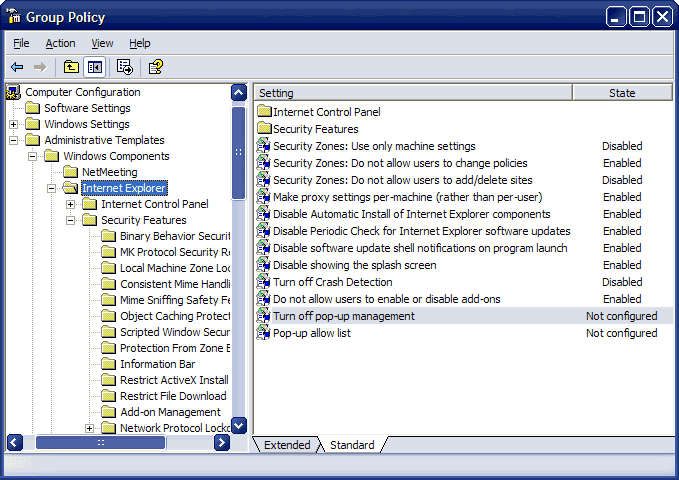679x480 pixels.
Task: Expand the Windows Settings tree node
Action: (13, 124)
